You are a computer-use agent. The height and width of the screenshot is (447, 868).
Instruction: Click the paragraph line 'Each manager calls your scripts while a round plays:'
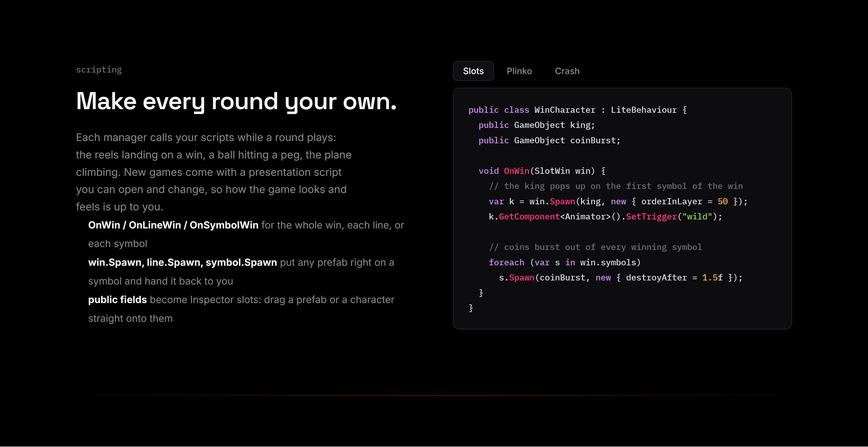pyautogui.click(x=206, y=137)
